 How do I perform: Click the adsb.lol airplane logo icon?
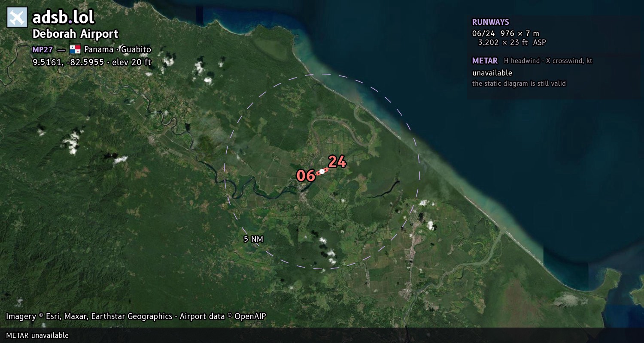click(17, 17)
